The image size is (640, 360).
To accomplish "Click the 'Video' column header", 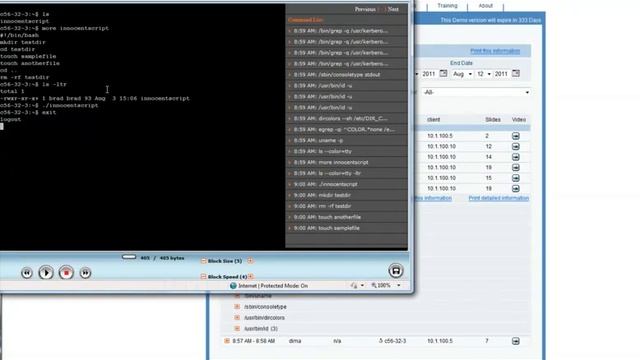I will [518, 120].
